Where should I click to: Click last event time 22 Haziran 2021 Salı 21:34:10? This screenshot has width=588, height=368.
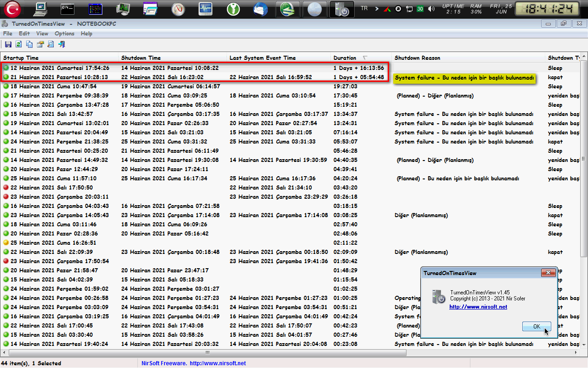click(271, 188)
